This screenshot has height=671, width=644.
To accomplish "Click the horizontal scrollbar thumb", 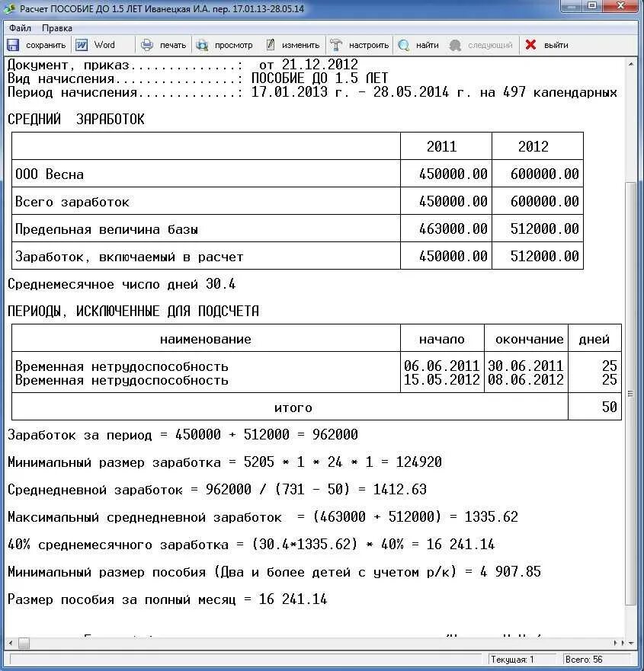I will (x=24, y=643).
